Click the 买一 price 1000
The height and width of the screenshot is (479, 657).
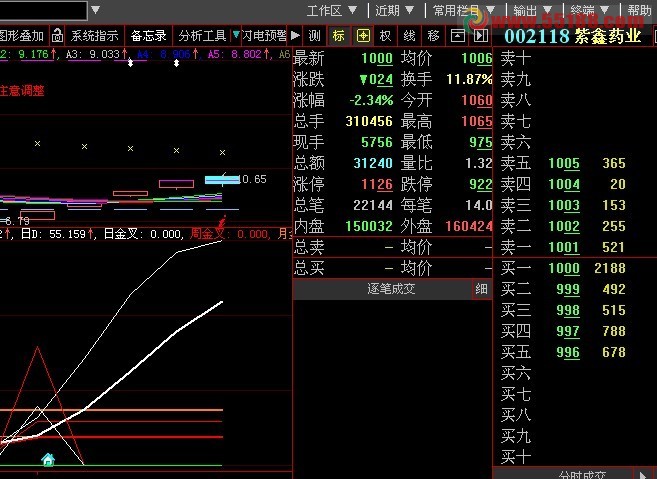564,268
